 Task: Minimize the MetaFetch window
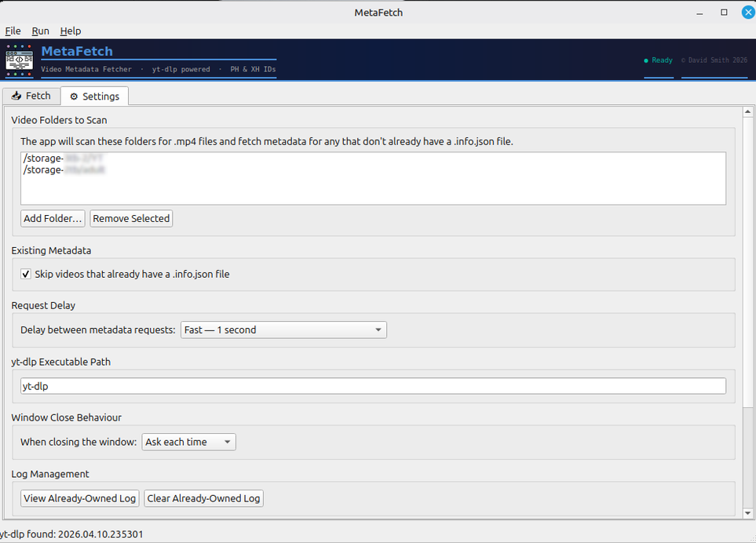coord(699,13)
